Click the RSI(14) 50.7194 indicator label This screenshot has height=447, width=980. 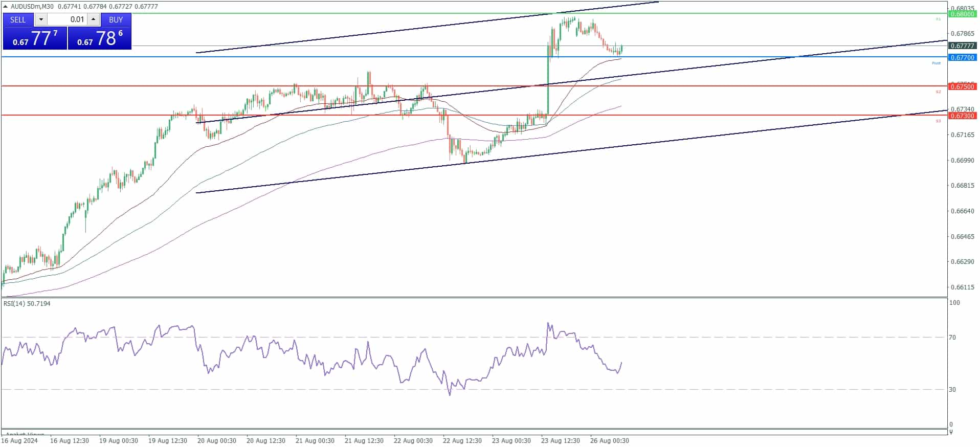click(x=27, y=303)
